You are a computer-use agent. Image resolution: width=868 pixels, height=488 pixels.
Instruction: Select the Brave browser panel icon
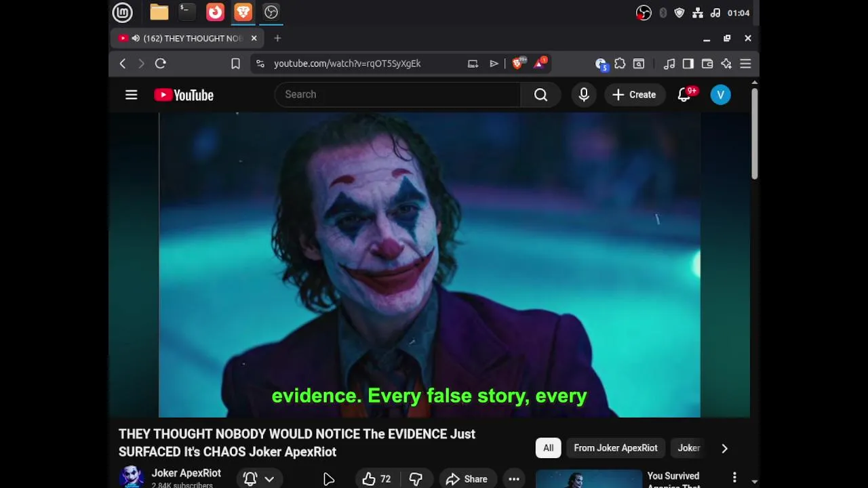[243, 12]
